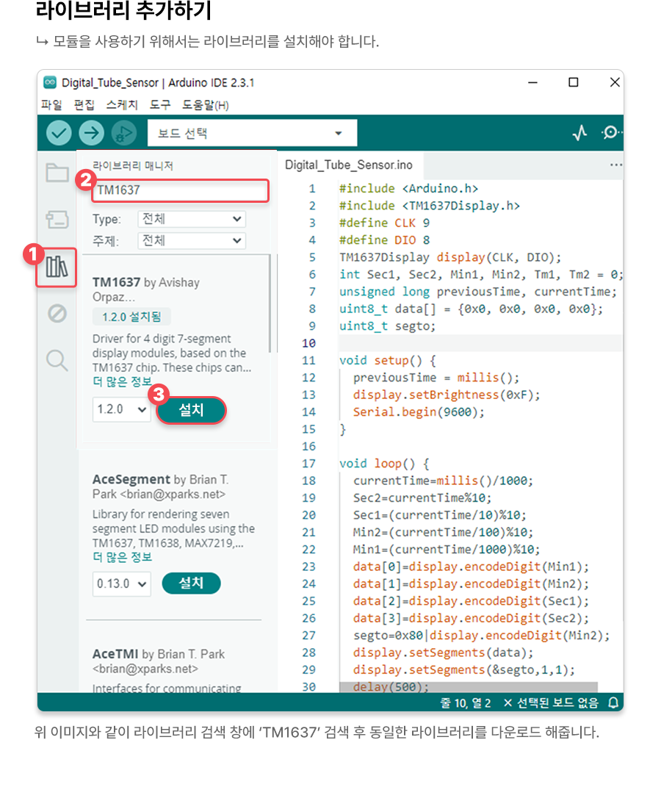
Task: Open the Serial Plotter icon
Action: tap(580, 133)
